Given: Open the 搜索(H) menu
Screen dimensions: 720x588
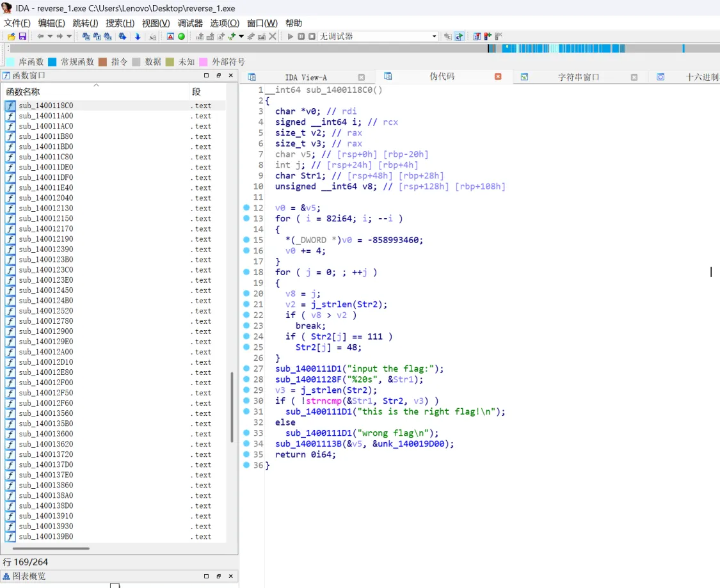Looking at the screenshot, I should tap(120, 23).
